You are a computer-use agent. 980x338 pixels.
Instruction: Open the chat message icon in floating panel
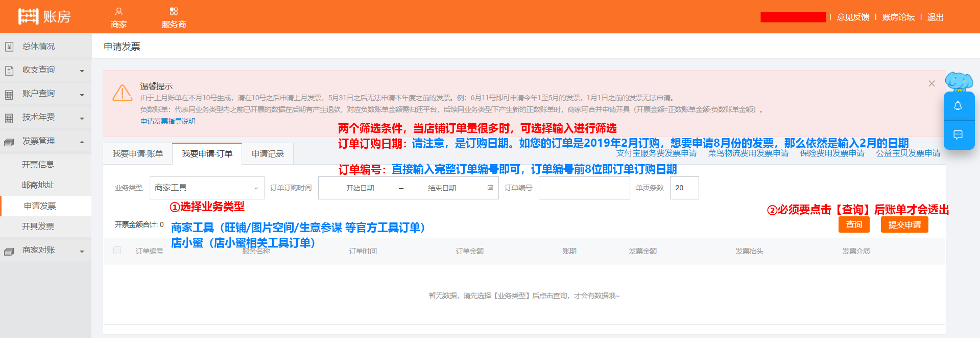(x=958, y=135)
